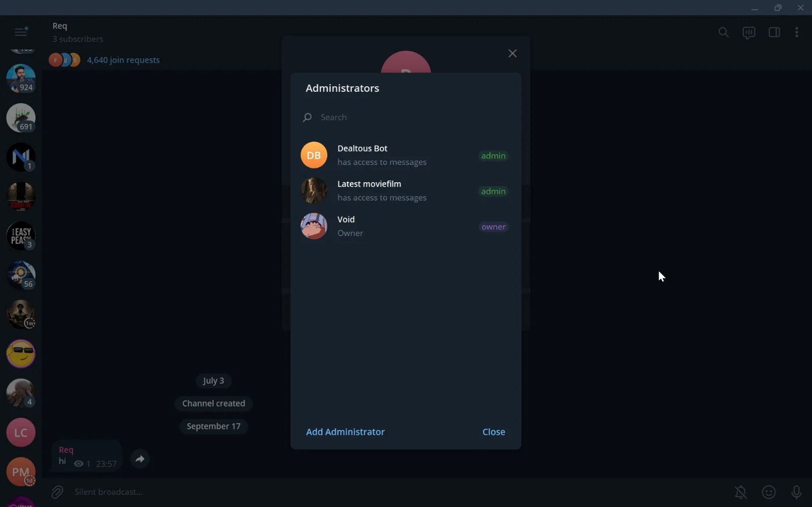Open the chat with 924 unread messages
The width and height of the screenshot is (812, 507).
point(21,79)
